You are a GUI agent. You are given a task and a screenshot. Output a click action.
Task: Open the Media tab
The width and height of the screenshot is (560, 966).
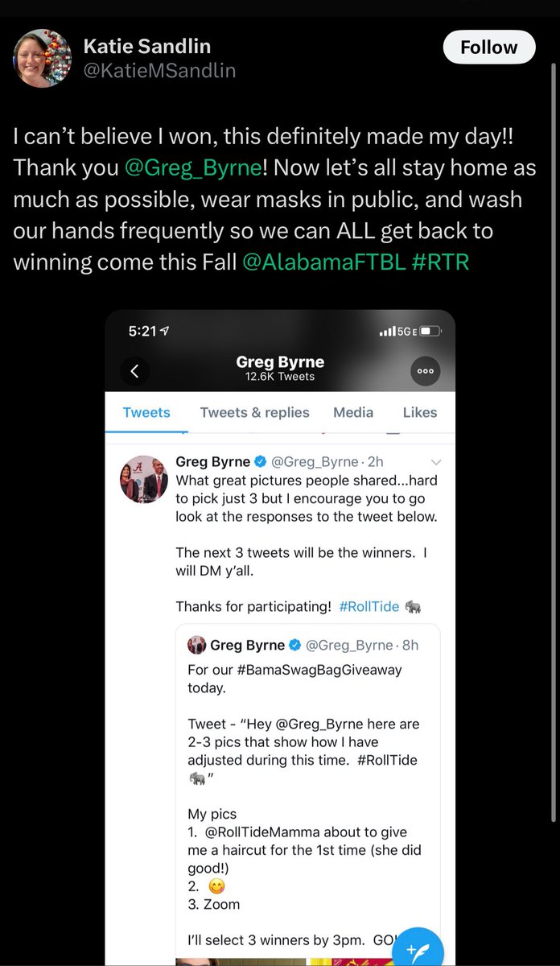[353, 412]
